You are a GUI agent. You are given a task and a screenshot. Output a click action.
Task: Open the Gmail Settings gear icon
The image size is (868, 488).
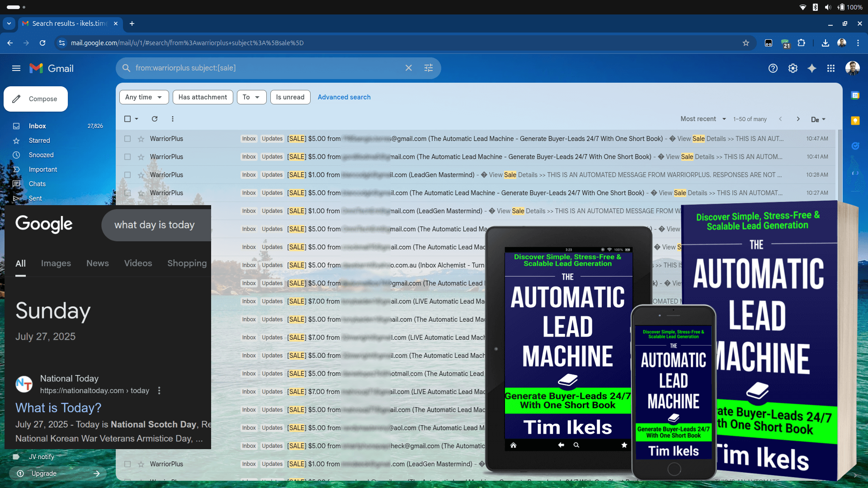(793, 68)
